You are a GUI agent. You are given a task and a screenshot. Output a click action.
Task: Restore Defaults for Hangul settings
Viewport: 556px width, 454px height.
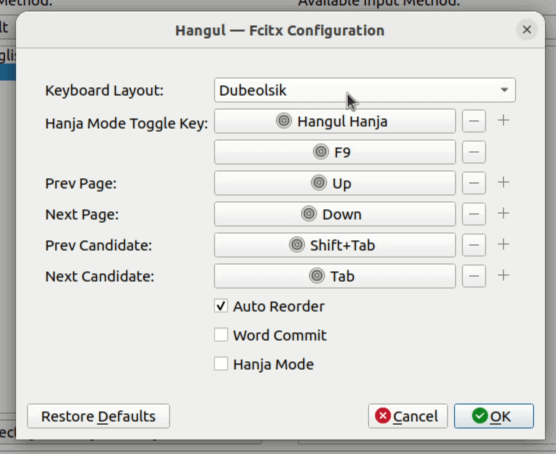click(99, 416)
